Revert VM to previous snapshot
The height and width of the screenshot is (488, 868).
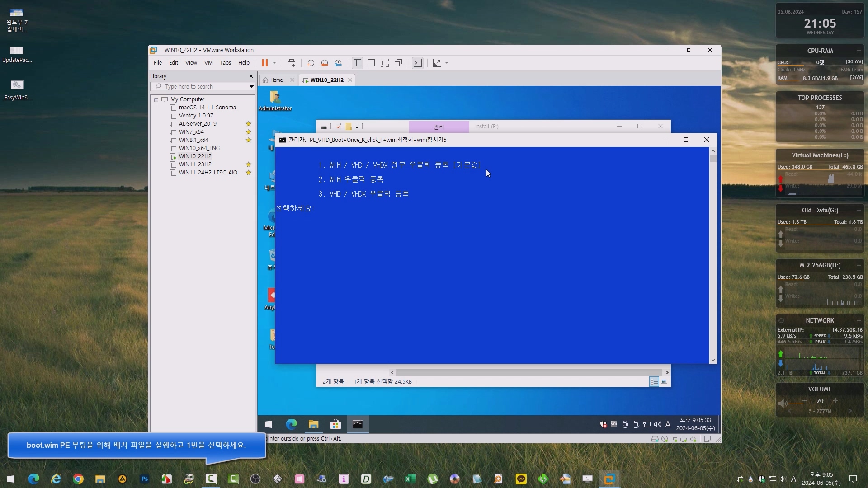coord(325,63)
